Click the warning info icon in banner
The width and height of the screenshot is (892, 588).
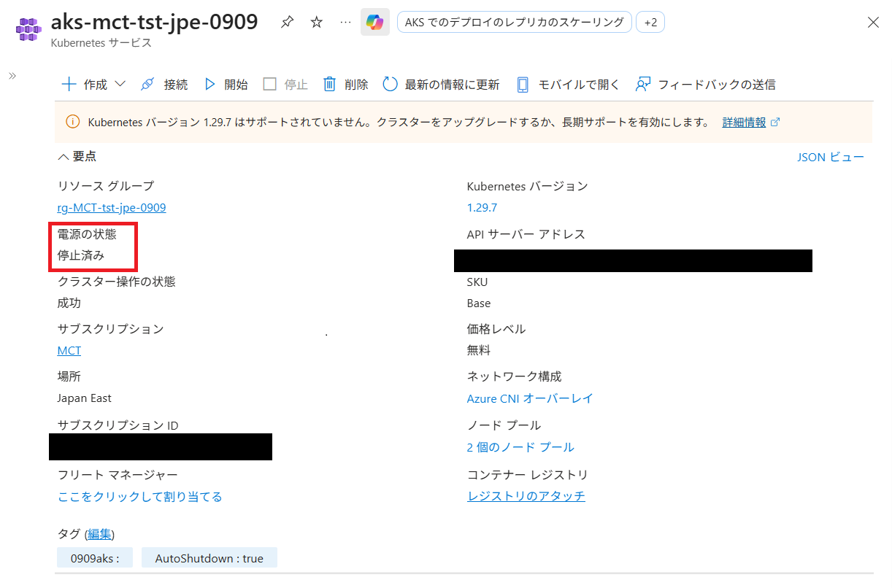(73, 122)
